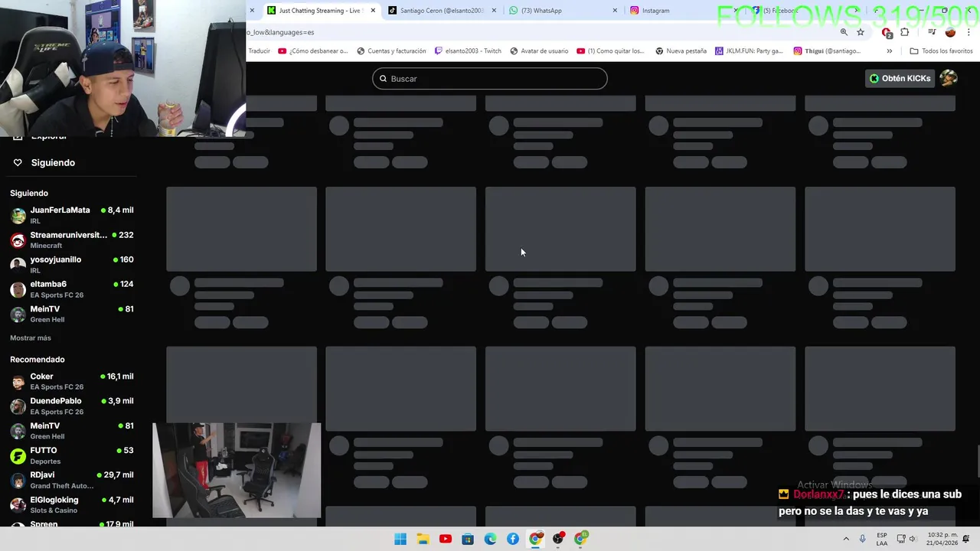Click the browser zoom magnifier icon
The width and height of the screenshot is (980, 551).
click(844, 32)
